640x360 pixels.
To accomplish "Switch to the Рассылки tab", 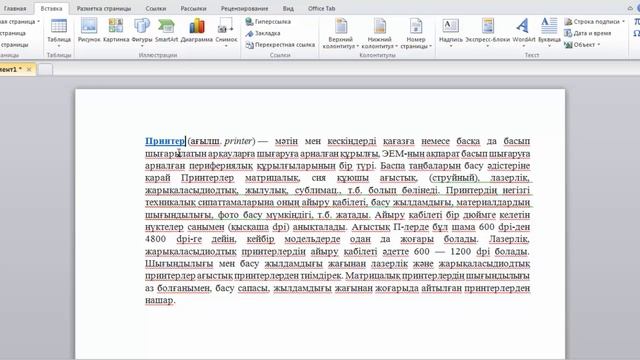I will click(193, 8).
